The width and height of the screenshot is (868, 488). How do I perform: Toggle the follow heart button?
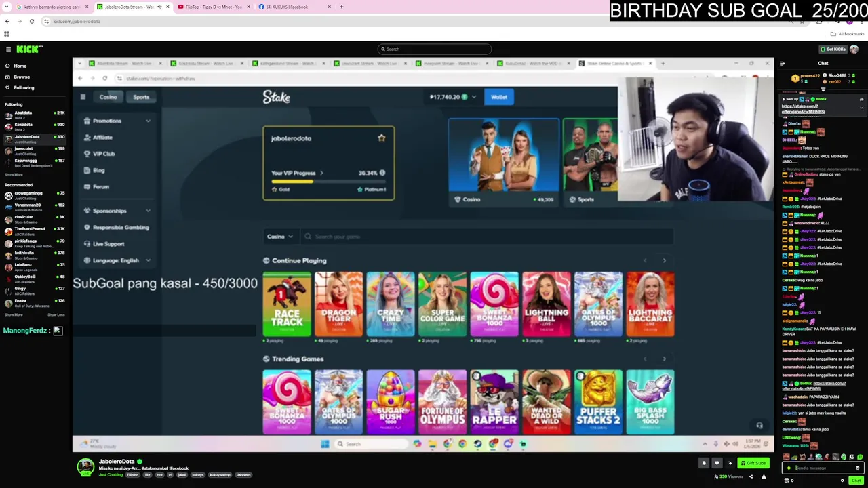[x=717, y=463]
